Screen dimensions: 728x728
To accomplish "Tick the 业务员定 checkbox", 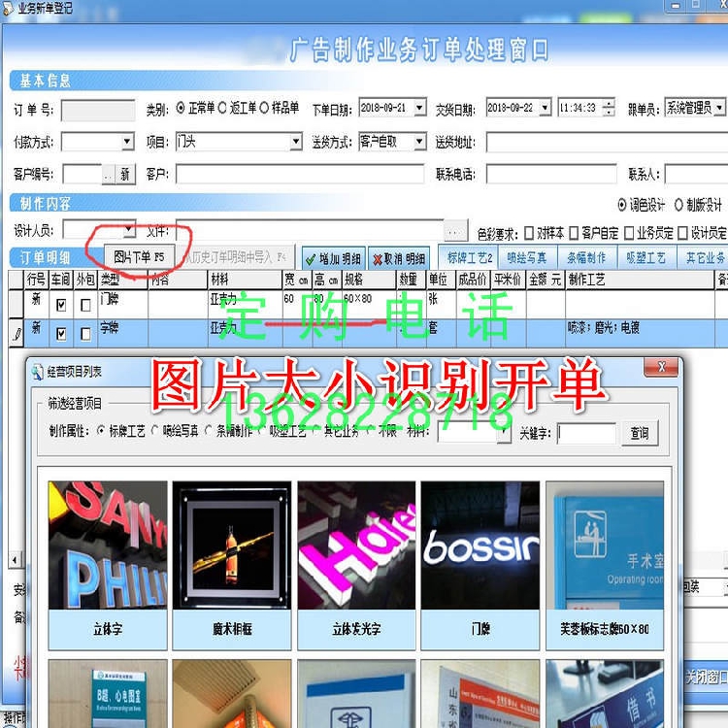I will click(629, 233).
